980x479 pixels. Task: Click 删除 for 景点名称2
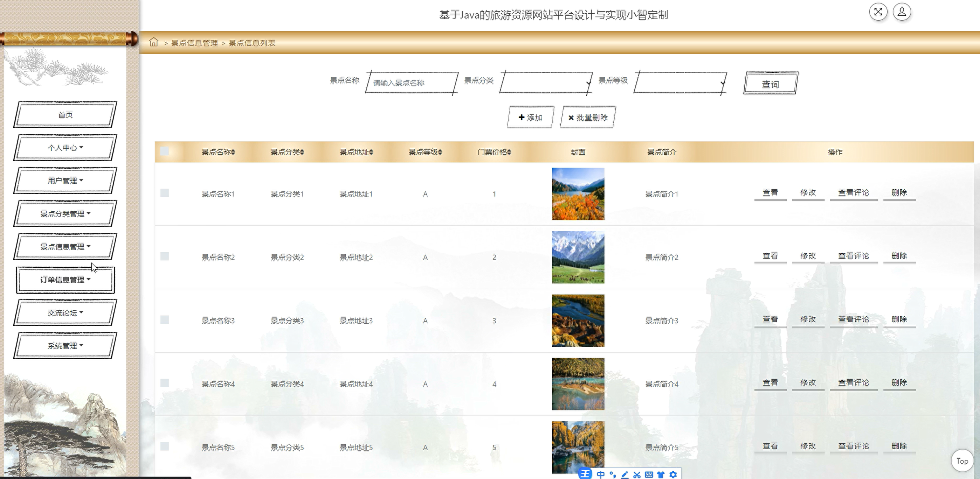(x=899, y=256)
